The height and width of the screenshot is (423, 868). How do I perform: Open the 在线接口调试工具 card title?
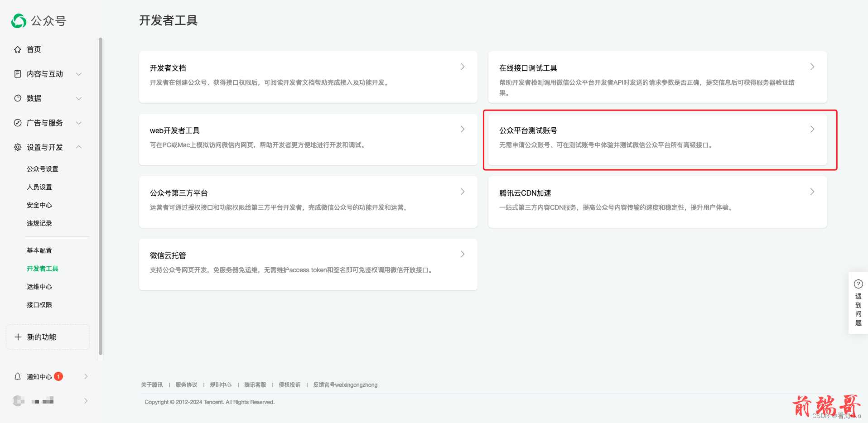pos(528,68)
